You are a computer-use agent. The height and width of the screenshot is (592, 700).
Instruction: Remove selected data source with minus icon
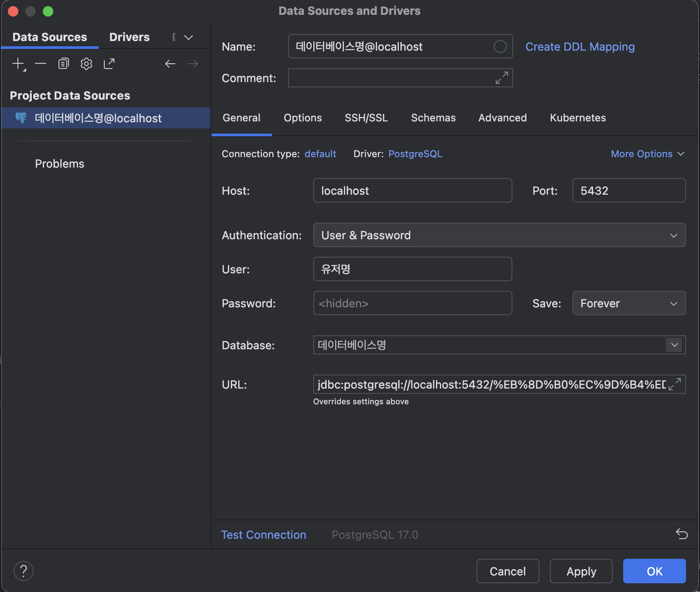click(41, 64)
